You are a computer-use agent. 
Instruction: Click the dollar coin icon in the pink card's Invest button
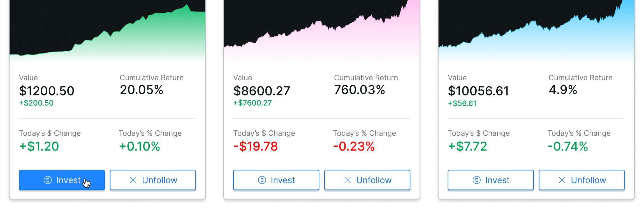[262, 180]
